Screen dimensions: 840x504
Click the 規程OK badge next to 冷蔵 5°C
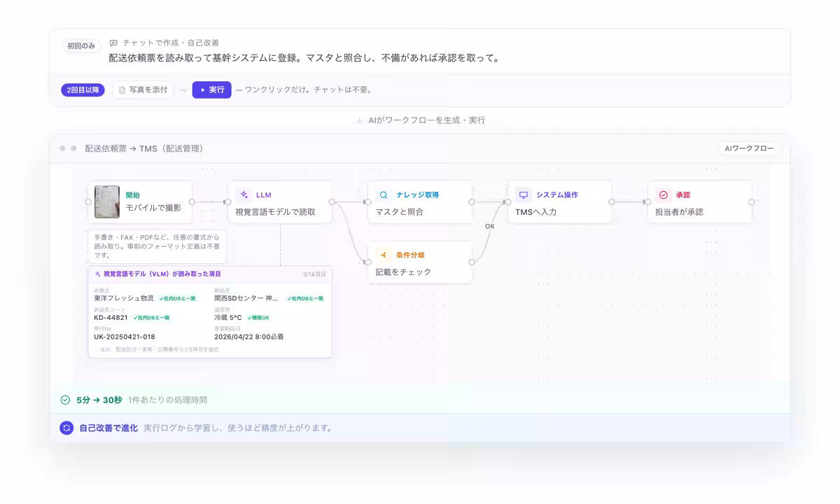(259, 317)
